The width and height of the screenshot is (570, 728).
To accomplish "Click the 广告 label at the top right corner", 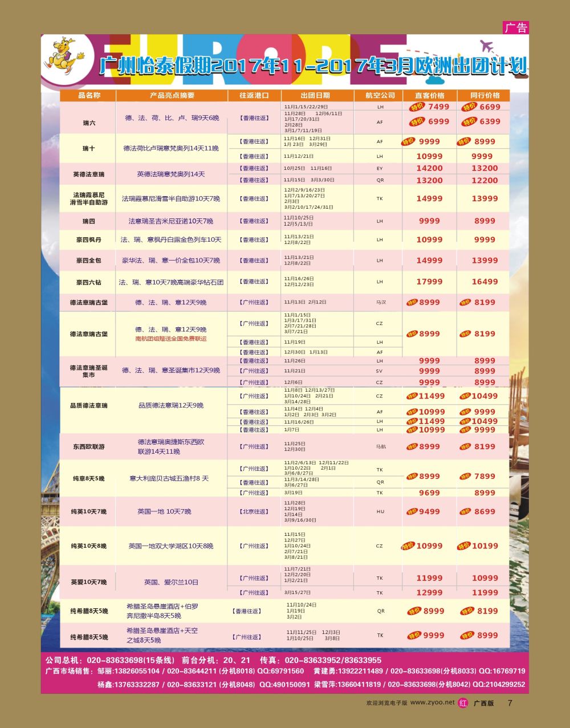I will pos(516,27).
